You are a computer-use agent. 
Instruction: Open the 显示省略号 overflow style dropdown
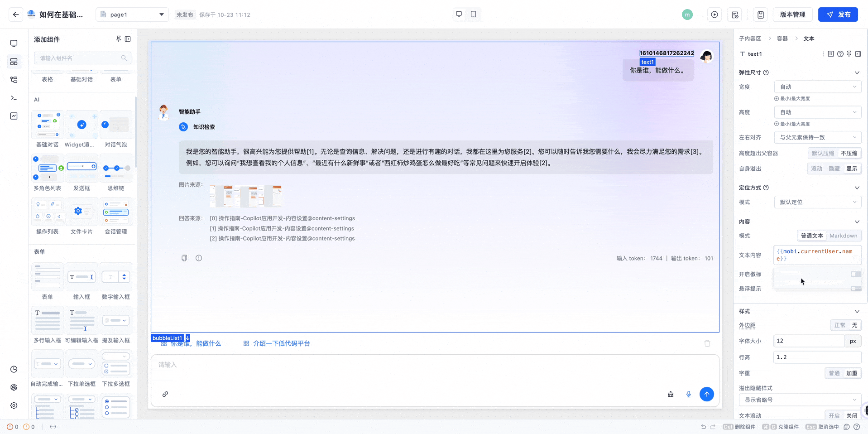click(800, 400)
